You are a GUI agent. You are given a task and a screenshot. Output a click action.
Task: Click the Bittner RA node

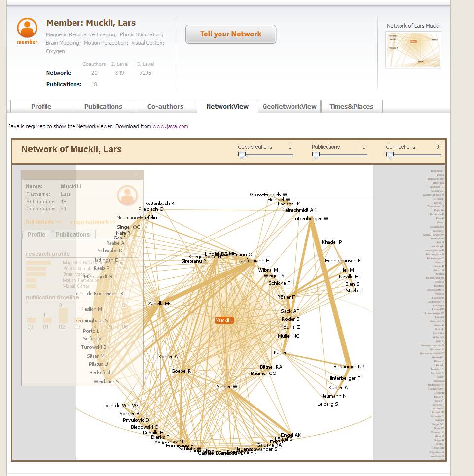[x=271, y=367]
